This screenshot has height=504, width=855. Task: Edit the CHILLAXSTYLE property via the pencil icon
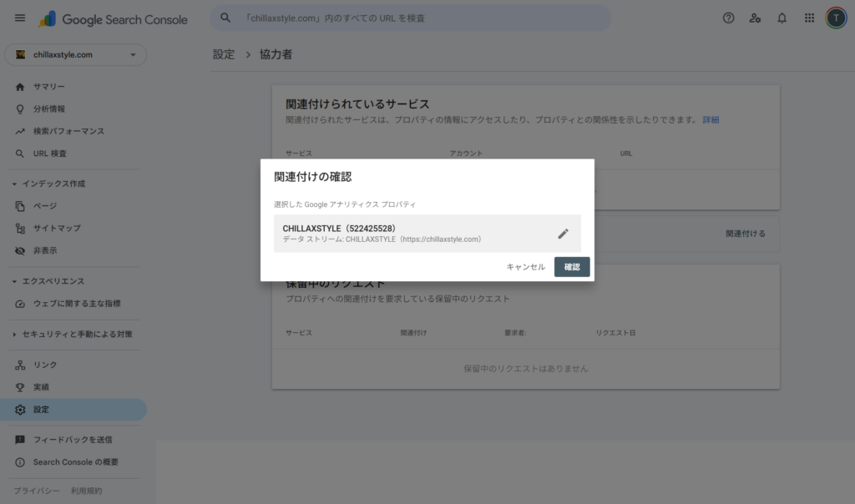pyautogui.click(x=563, y=234)
